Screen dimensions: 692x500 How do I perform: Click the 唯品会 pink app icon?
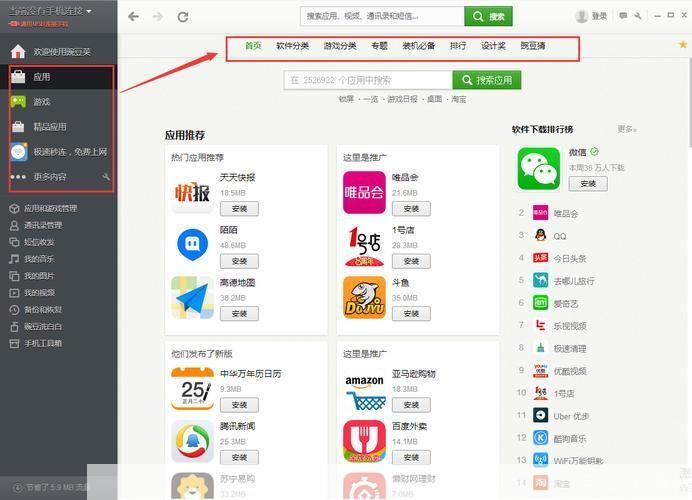coord(365,192)
